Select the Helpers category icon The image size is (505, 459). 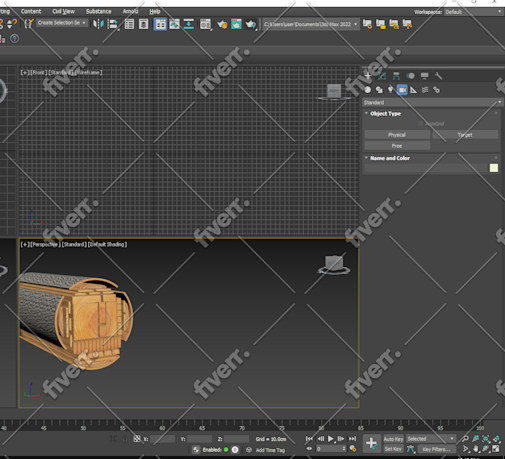point(413,90)
